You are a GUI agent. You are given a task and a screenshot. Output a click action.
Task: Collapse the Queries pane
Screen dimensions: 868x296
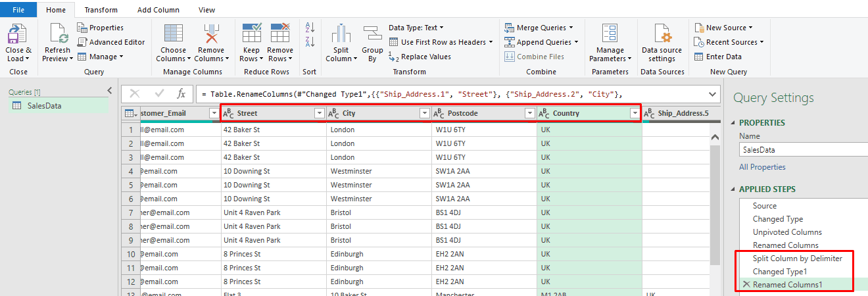coord(109,91)
